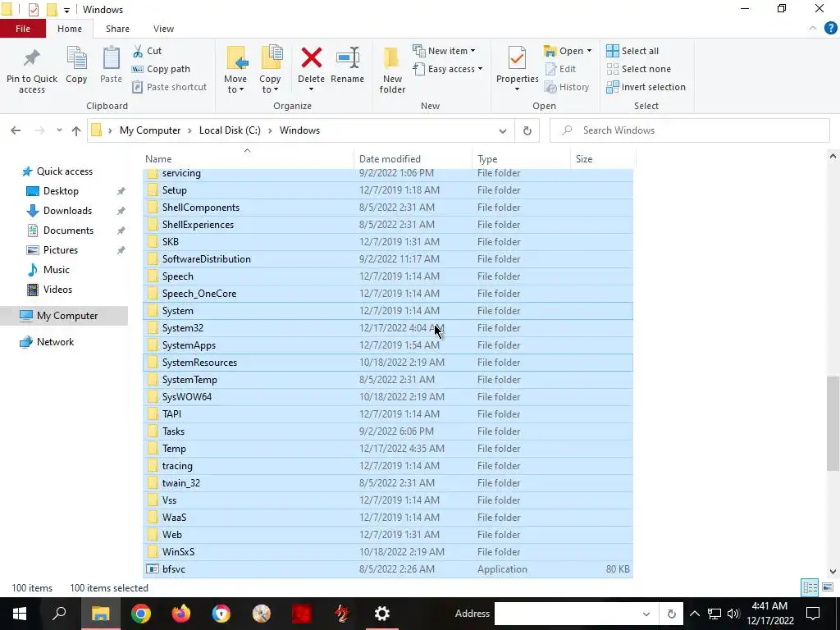The width and height of the screenshot is (840, 630).
Task: Click Edit in the Open group
Action: 560,69
